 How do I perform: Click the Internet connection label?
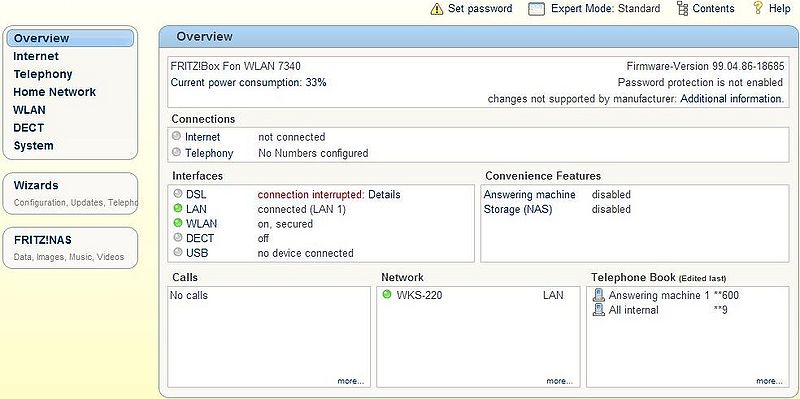203,137
